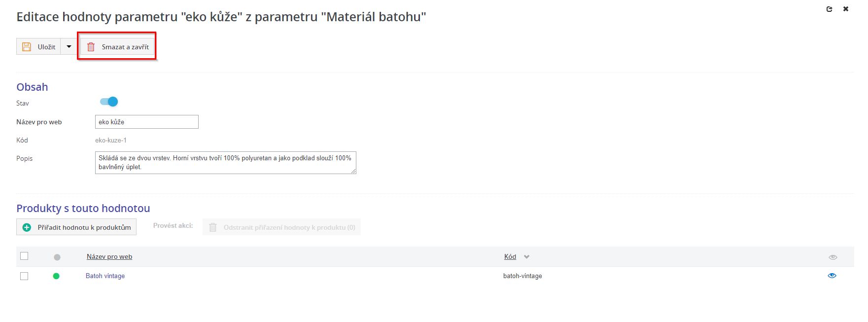Click the Kód column sort arrow

(x=526, y=257)
